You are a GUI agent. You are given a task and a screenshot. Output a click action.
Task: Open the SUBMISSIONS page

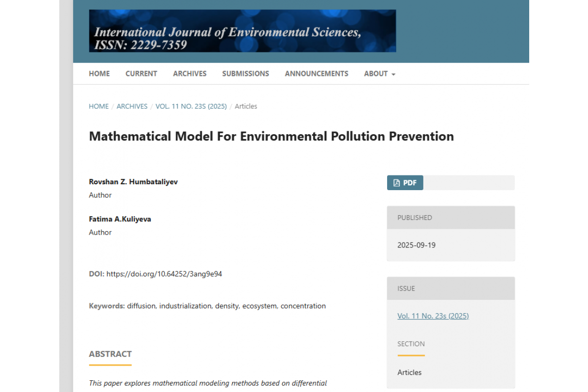point(245,73)
